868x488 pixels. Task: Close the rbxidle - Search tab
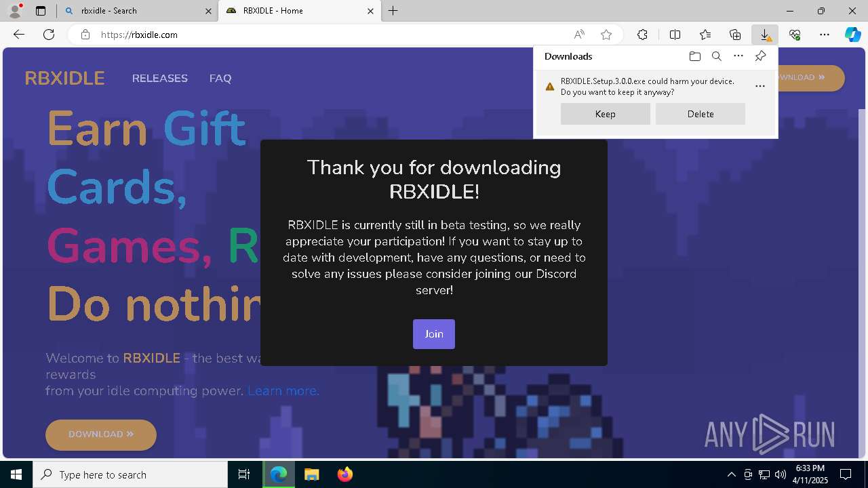click(208, 11)
